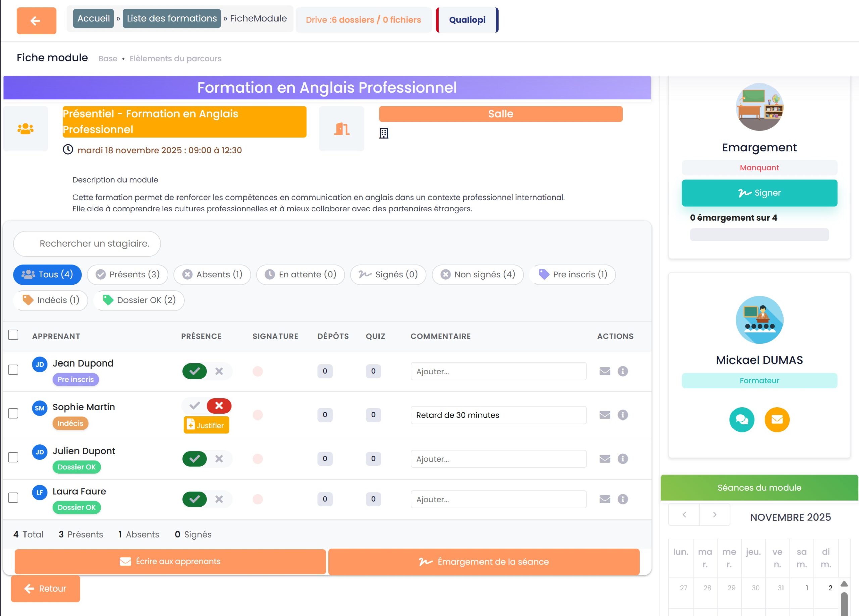Click the orange door room icon
Image resolution: width=859 pixels, height=616 pixels.
click(x=341, y=129)
